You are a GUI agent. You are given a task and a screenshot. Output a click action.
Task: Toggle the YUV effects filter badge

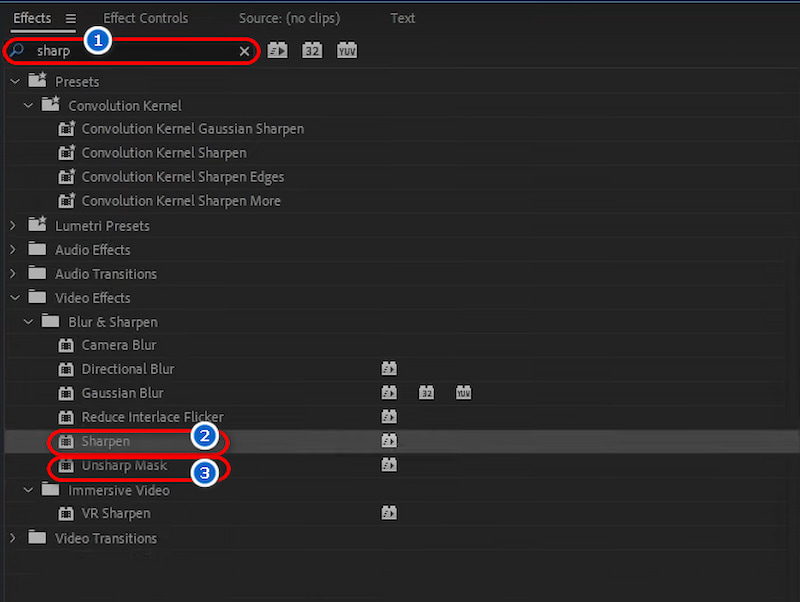point(346,50)
